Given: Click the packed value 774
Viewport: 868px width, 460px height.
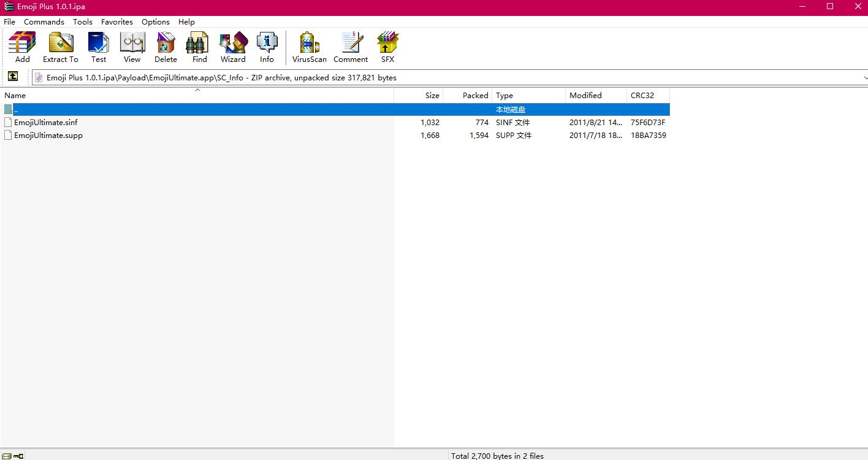Looking at the screenshot, I should [482, 122].
